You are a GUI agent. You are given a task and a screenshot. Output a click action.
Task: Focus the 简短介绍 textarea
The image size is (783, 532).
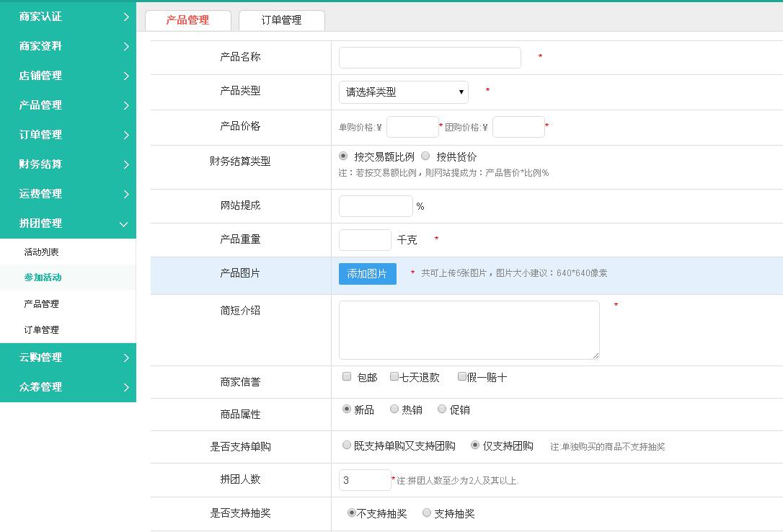[x=469, y=329]
